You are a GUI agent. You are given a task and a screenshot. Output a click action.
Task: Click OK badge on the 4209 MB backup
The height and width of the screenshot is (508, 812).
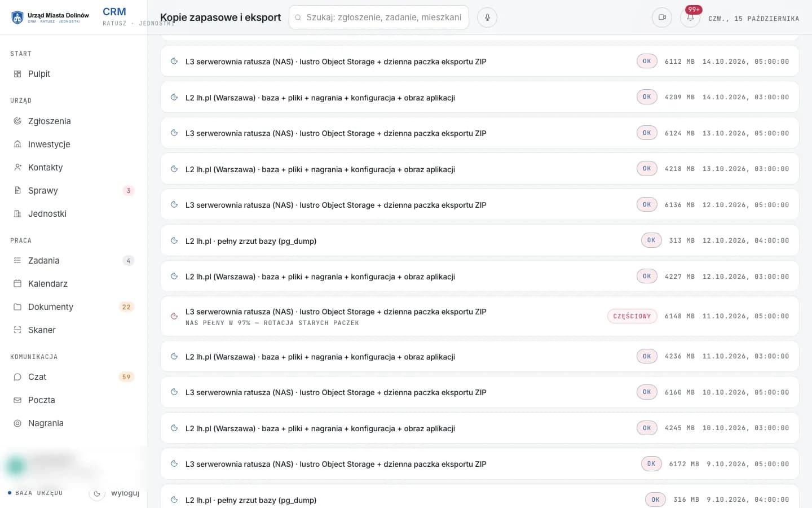pos(647,97)
